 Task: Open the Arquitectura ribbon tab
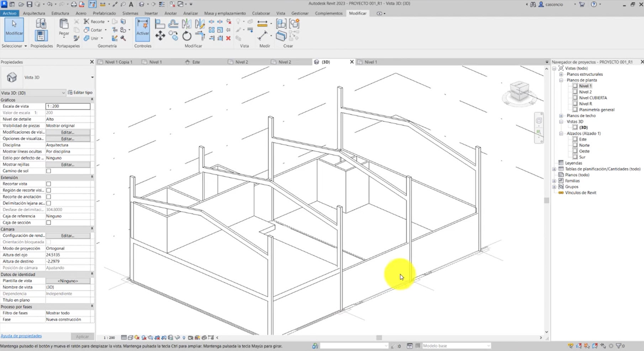[34, 13]
